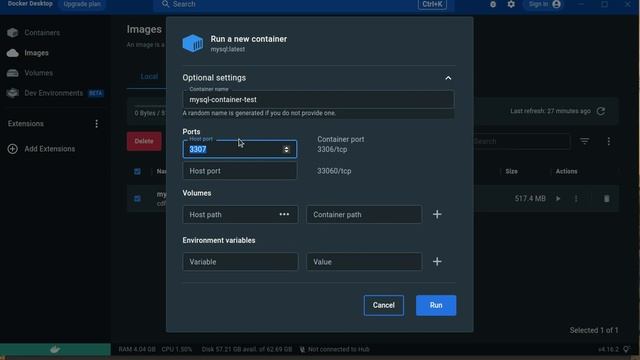Click the environment Variable field

240,262
